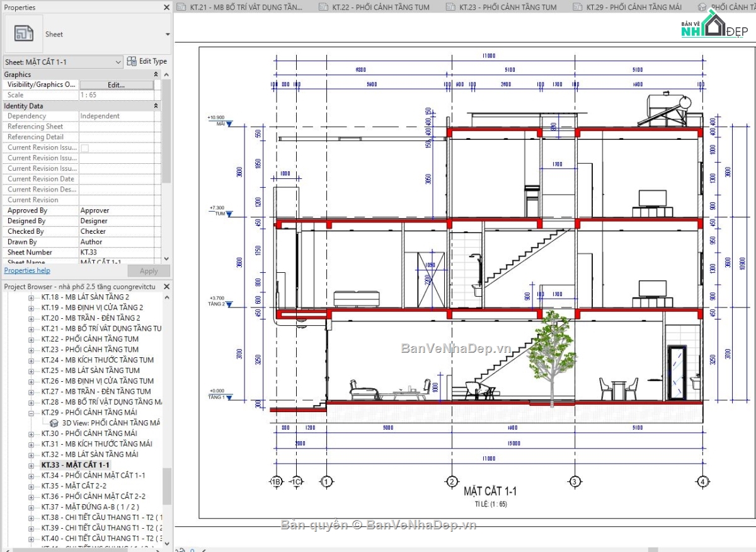Click the Drawn By value 'Author'

[91, 242]
